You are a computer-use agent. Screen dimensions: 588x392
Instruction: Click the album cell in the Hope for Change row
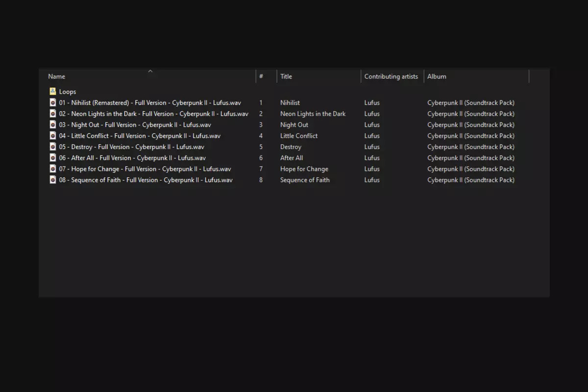(x=471, y=169)
